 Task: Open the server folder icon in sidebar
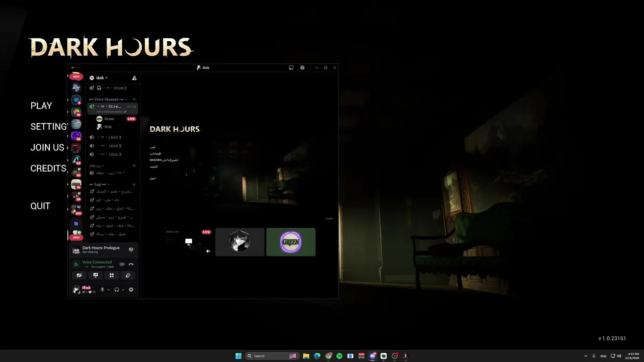76,223
